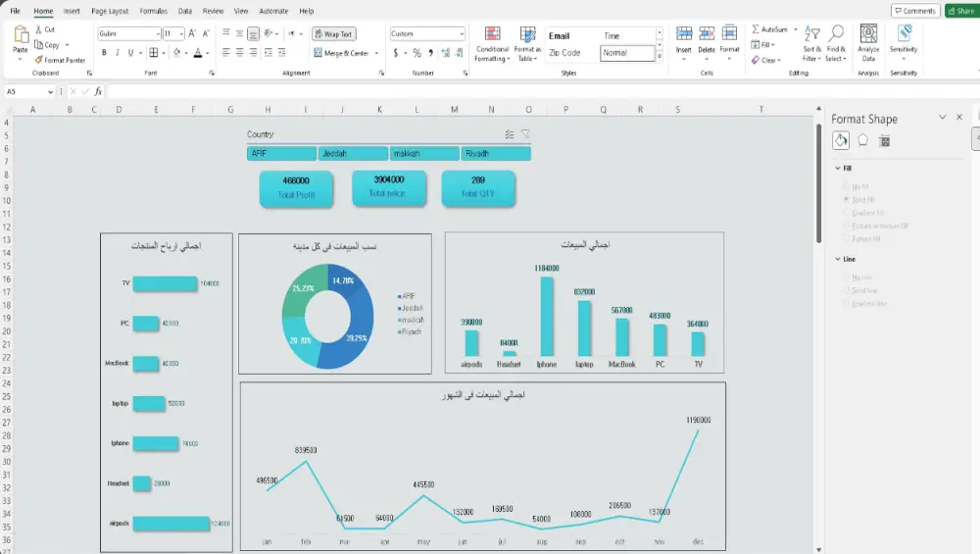980x554 pixels.
Task: Open Format as Table gallery
Action: pos(527,44)
